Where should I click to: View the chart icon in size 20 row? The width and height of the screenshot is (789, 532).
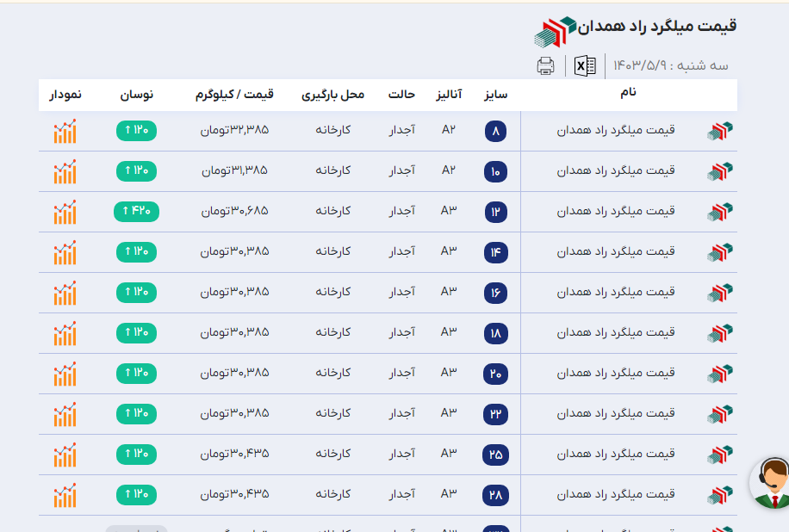(65, 374)
